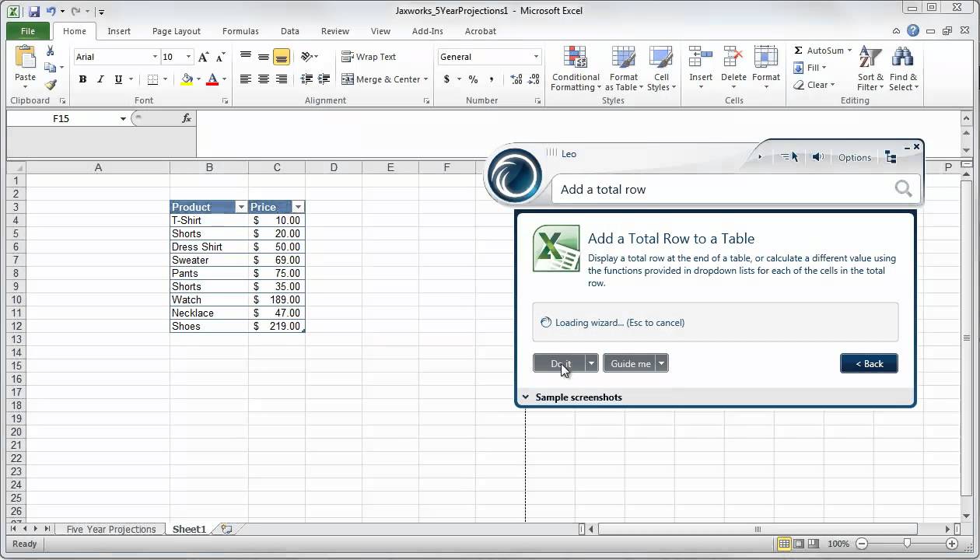980x560 pixels.
Task: Click AutoSum sigma button
Action: [818, 51]
